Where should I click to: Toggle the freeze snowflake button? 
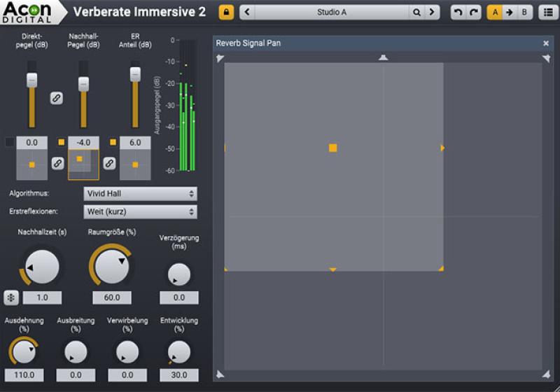pos(11,297)
